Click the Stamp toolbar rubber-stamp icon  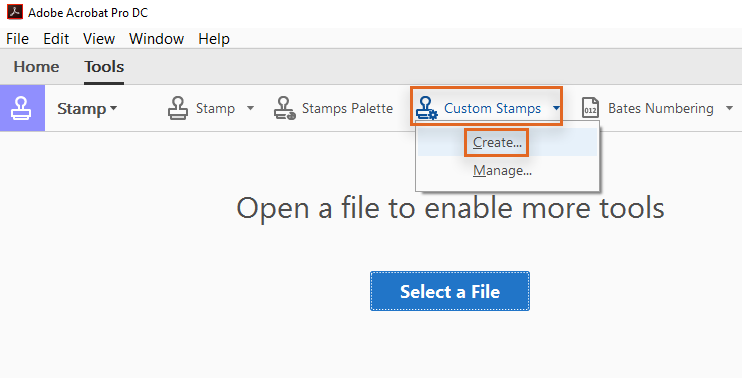coord(178,108)
